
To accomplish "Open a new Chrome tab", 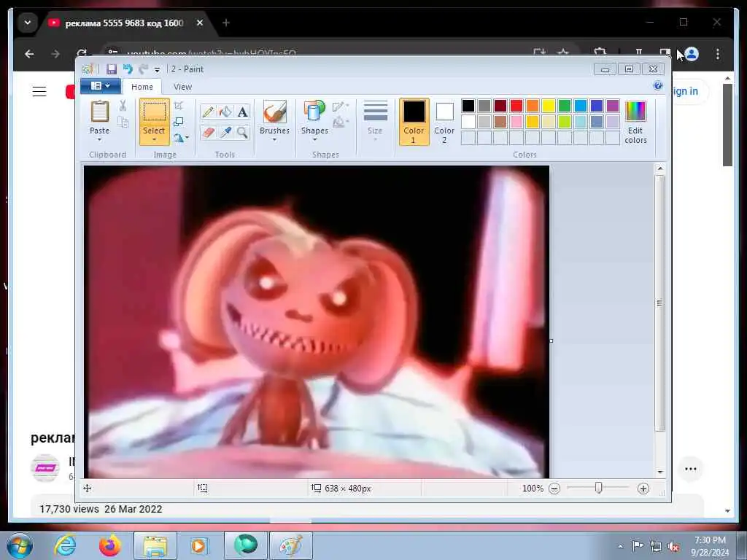I will point(226,23).
